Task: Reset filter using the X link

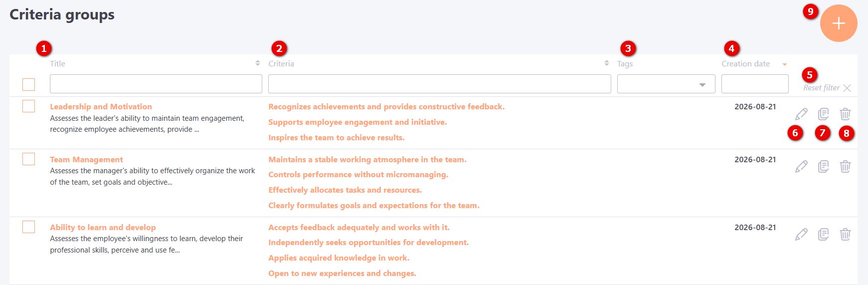Action: (827, 88)
